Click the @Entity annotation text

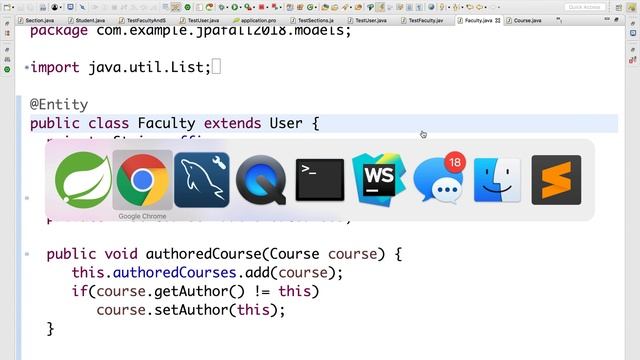59,104
